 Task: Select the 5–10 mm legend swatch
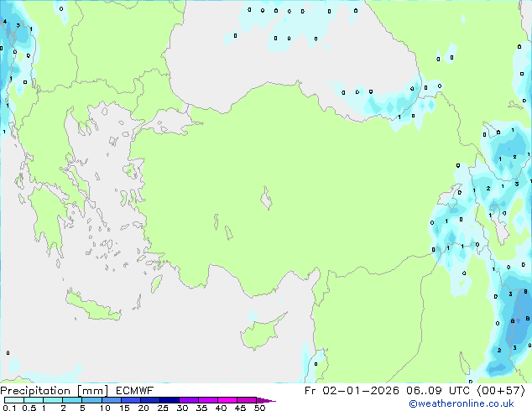click(x=91, y=400)
